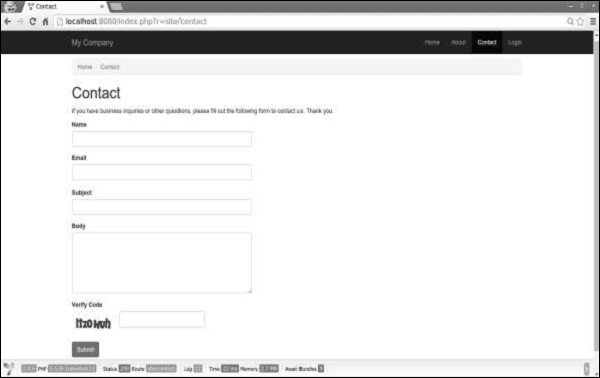Image resolution: width=600 pixels, height=378 pixels.
Task: Reload the page with the refresh icon
Action: point(33,21)
